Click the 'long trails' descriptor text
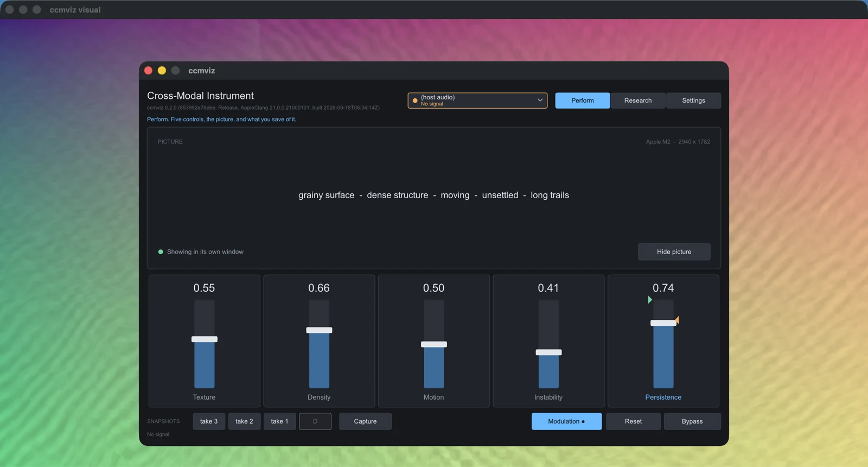868x467 pixels. 550,195
